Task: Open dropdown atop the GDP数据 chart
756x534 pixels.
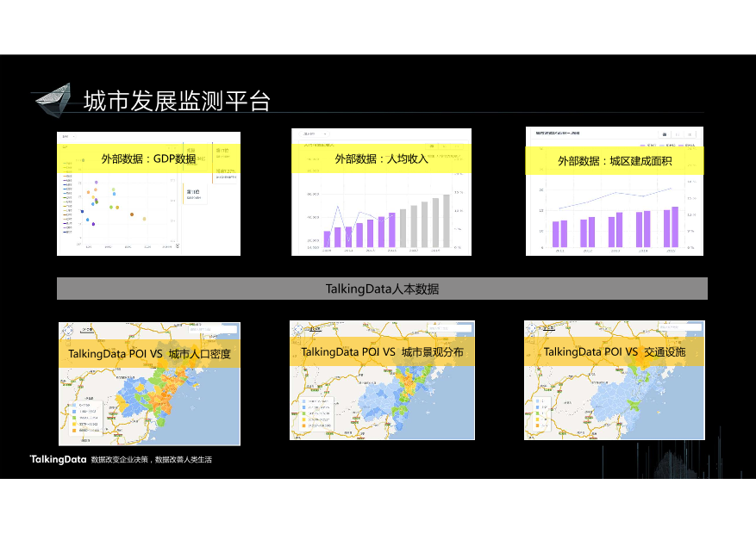Action: (67, 137)
